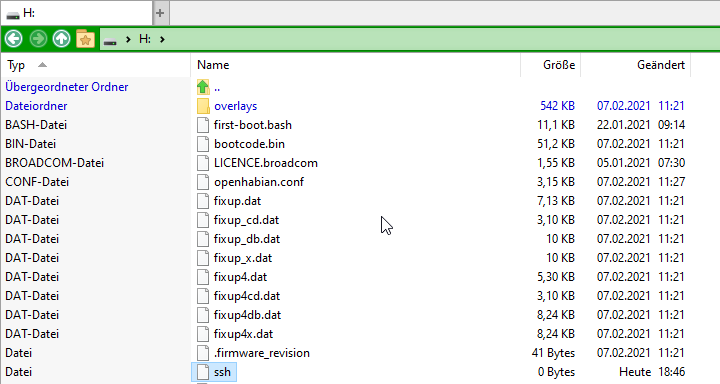This screenshot has height=384, width=720.
Task: Go forward with the right arrow button
Action: 38,39
